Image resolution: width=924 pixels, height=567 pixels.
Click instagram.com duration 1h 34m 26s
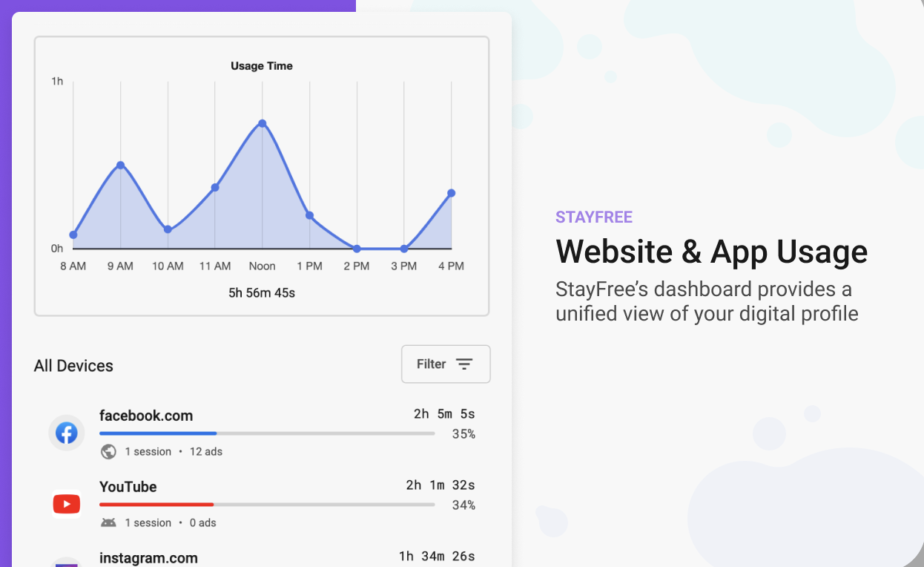[x=437, y=556]
